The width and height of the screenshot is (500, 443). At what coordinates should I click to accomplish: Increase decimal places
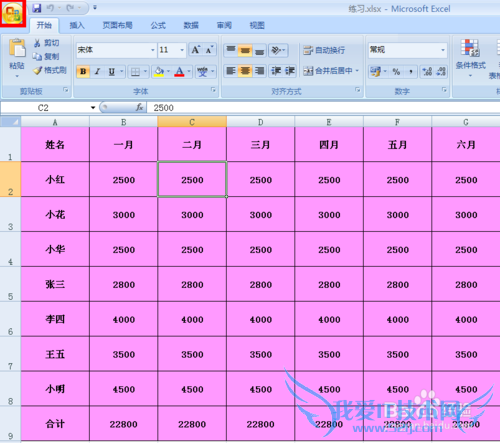pyautogui.click(x=427, y=71)
